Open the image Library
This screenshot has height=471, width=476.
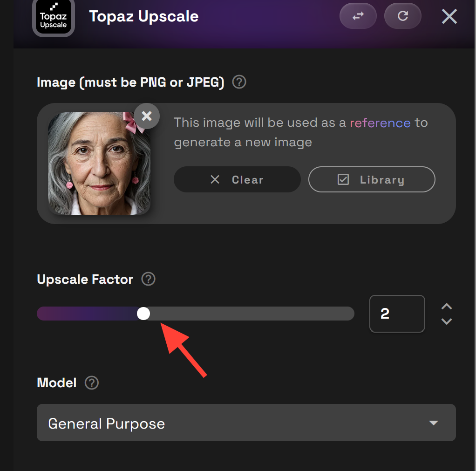[x=372, y=179]
